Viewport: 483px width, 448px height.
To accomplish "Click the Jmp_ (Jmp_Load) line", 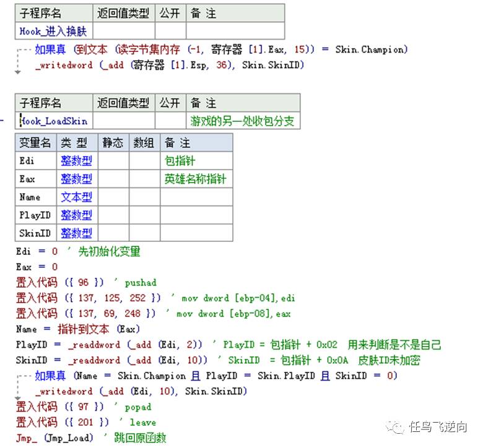I will (54, 438).
